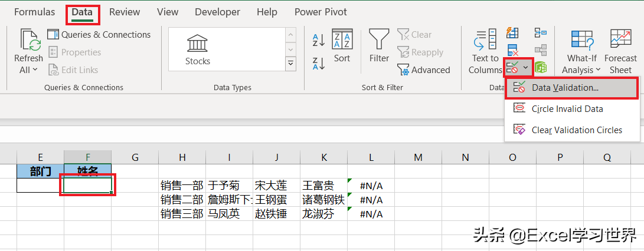Click cell containing 马凤英
The height and width of the screenshot is (251, 644).
tap(229, 214)
